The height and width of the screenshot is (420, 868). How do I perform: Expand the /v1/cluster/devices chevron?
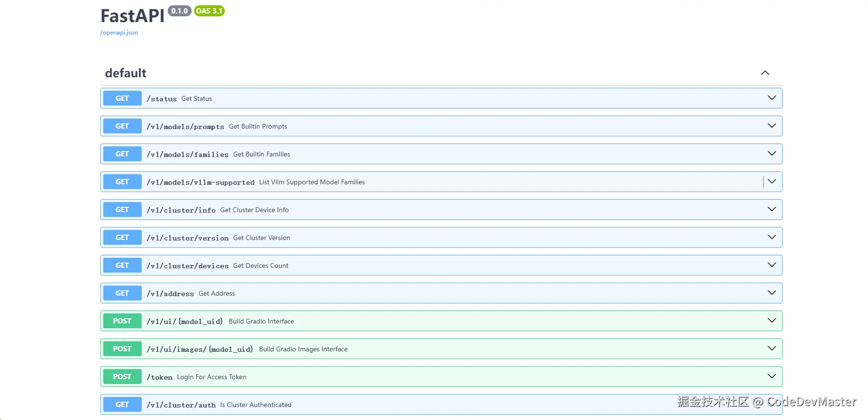coord(772,265)
